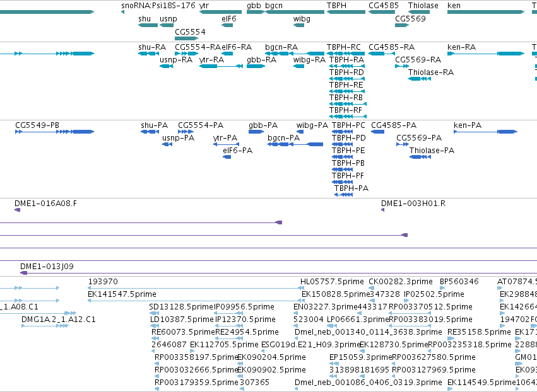The height and width of the screenshot is (392, 537).
Task: Select the TBPH-RE transcript label
Action: [x=346, y=85]
